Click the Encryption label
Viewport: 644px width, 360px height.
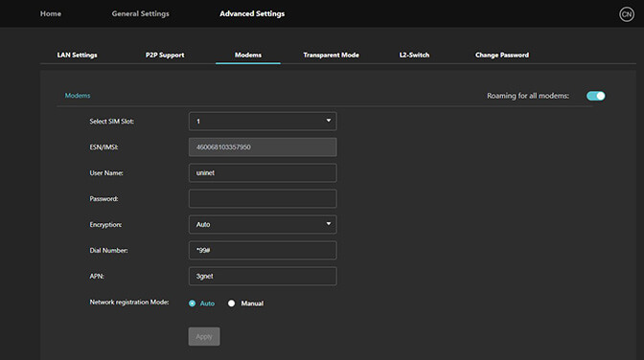tap(105, 225)
